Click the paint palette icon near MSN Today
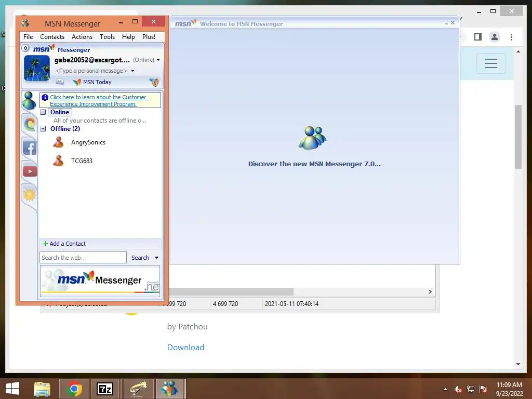Image resolution: width=532 pixels, height=399 pixels. click(x=154, y=82)
